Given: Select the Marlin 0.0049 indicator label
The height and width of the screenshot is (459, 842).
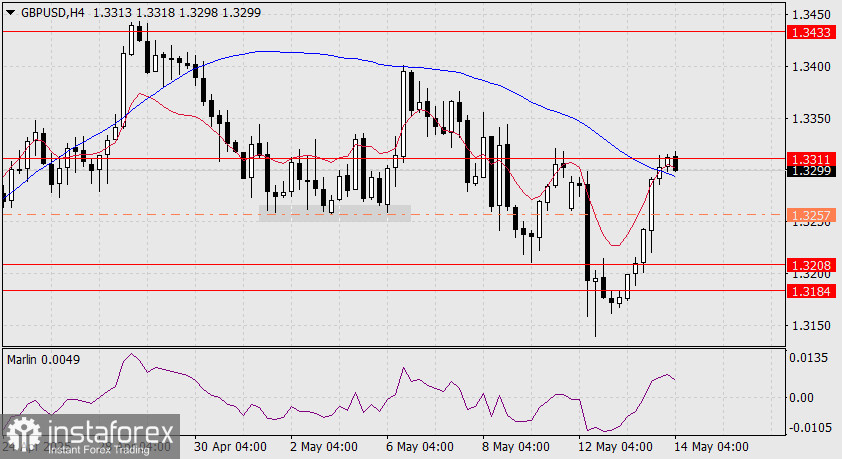Looking at the screenshot, I should click(43, 360).
